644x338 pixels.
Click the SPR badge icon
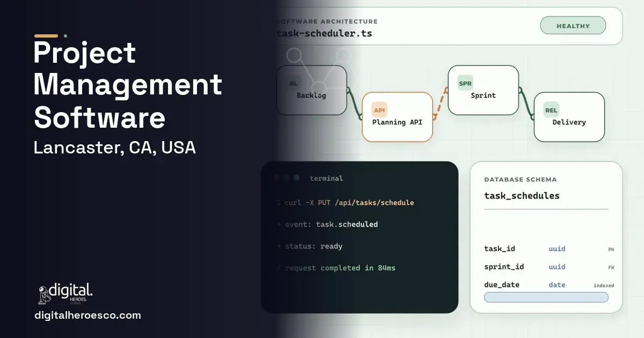coord(465,84)
